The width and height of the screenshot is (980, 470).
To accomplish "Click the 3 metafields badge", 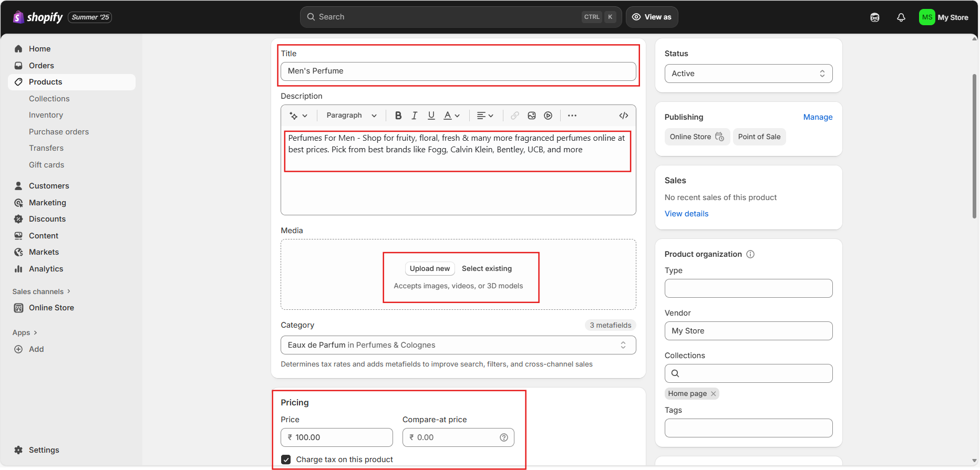I will [610, 325].
